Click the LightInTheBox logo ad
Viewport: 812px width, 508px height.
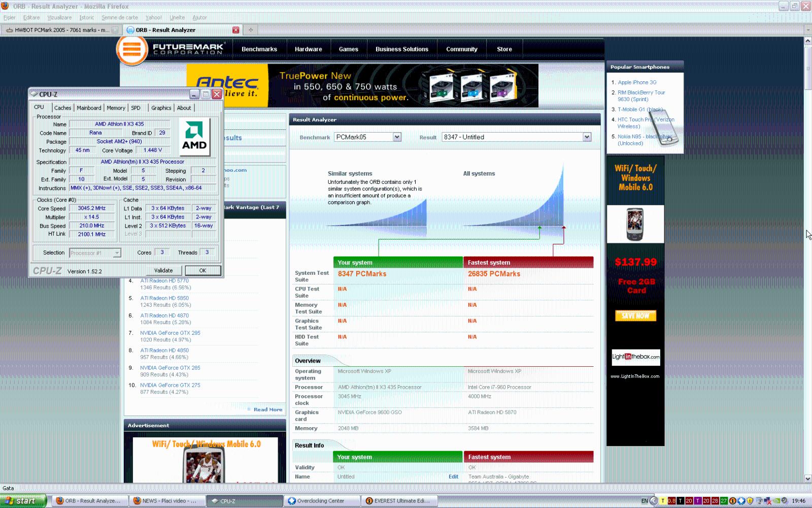tap(635, 357)
